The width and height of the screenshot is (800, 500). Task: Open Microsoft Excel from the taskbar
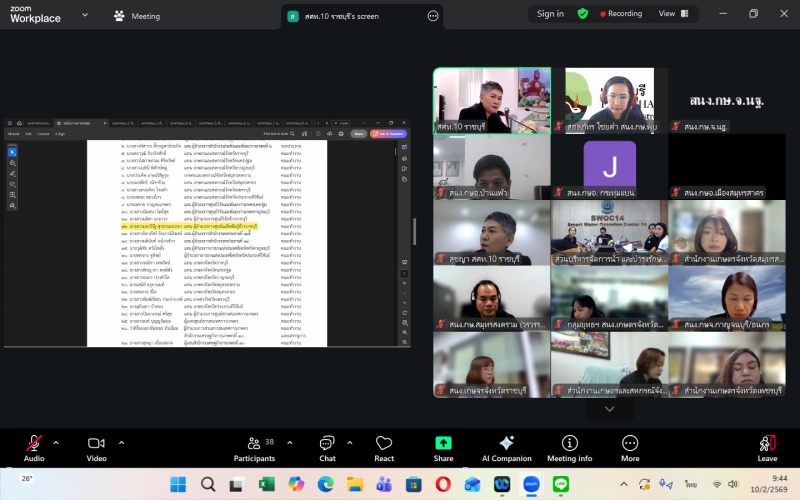coord(267,484)
